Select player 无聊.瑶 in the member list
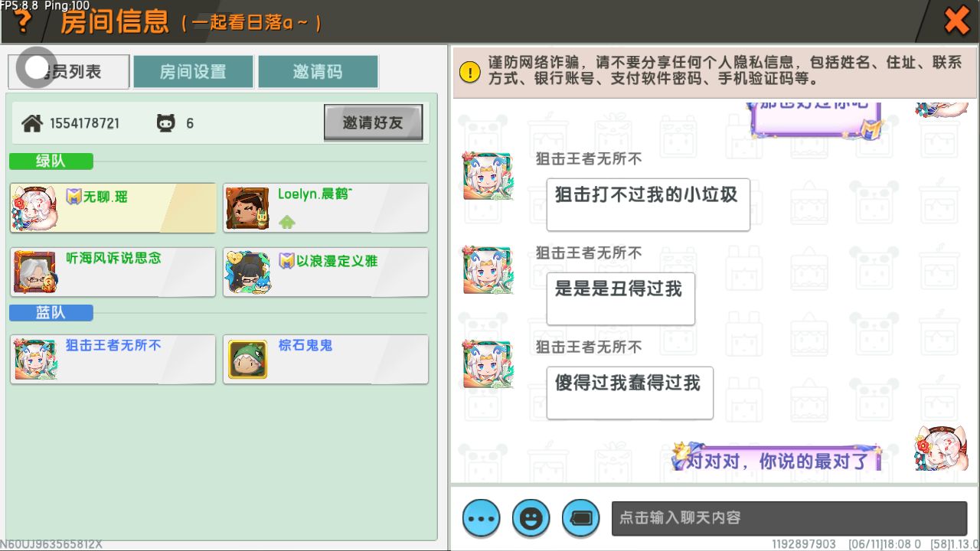The width and height of the screenshot is (980, 551). click(x=113, y=207)
